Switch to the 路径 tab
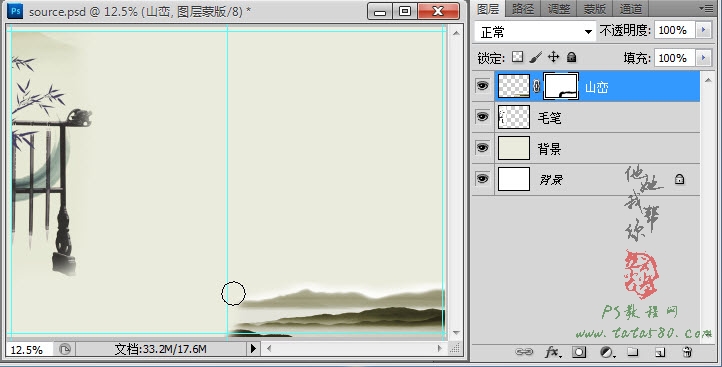Image resolution: width=722 pixels, height=367 pixels. tap(523, 8)
